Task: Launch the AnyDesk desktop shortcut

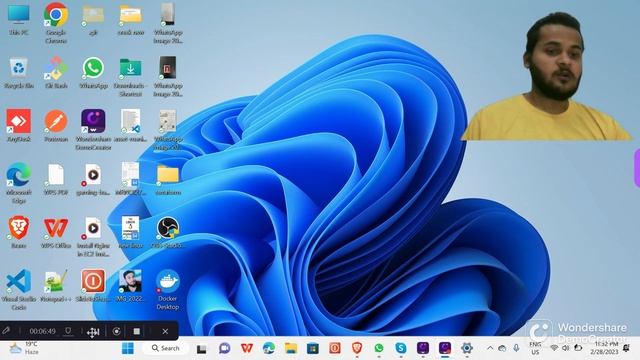Action: tap(19, 126)
